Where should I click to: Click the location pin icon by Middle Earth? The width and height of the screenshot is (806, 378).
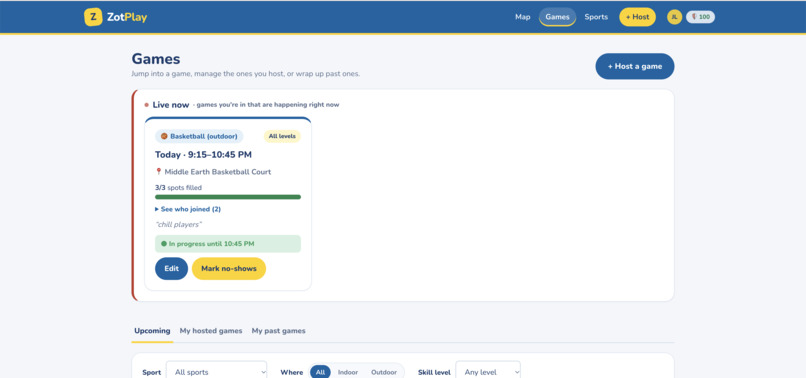point(158,172)
